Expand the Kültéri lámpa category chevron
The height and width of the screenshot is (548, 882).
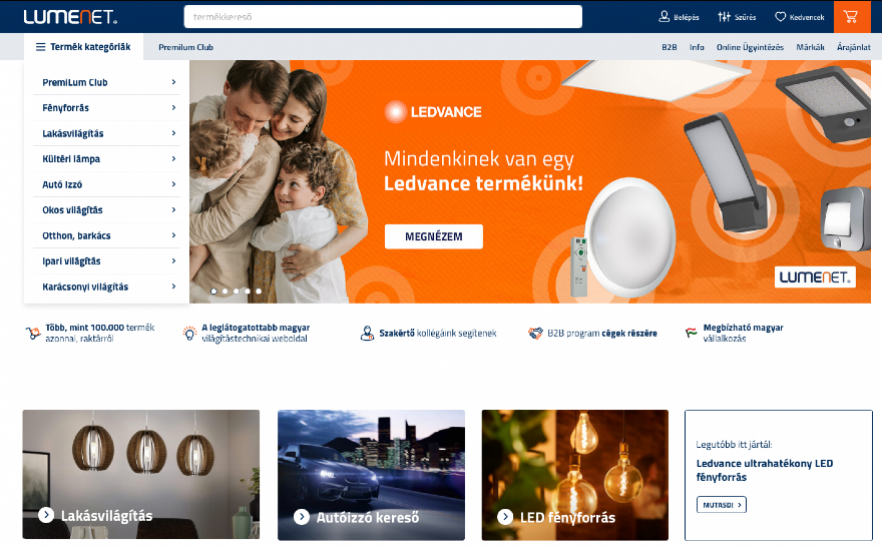click(173, 159)
